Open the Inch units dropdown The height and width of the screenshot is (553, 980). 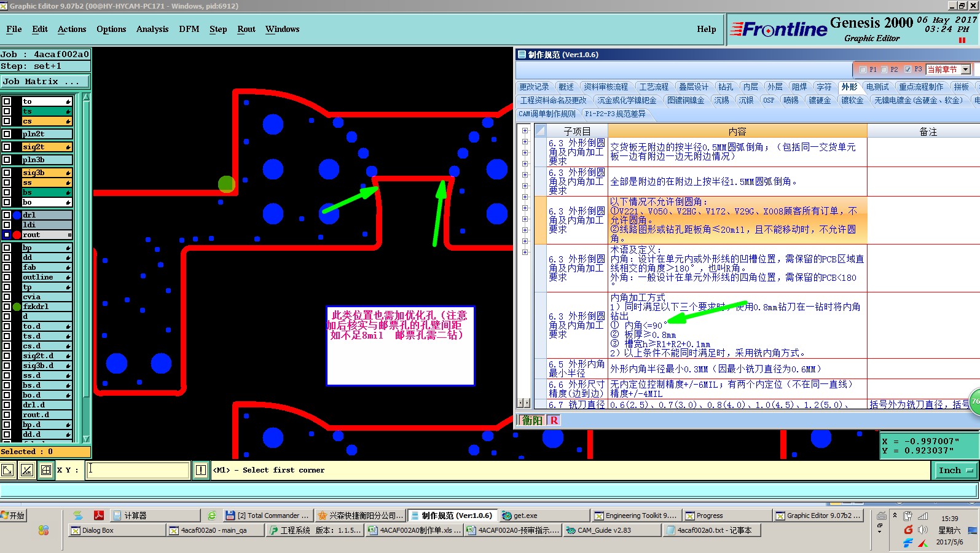pos(957,470)
